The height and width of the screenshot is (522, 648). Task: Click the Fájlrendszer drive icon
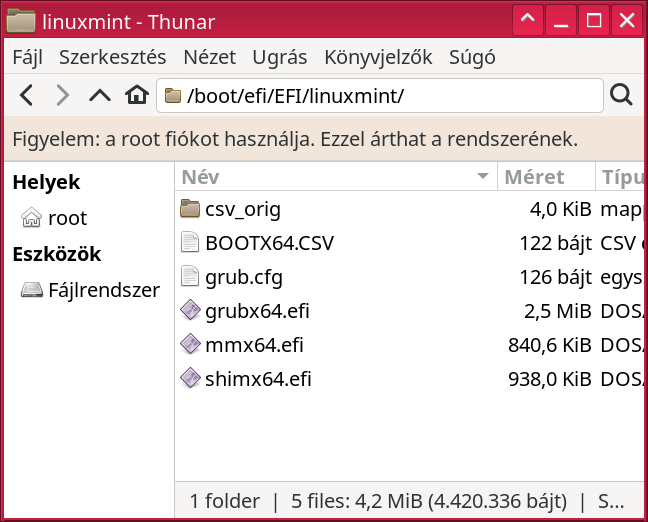point(32,290)
